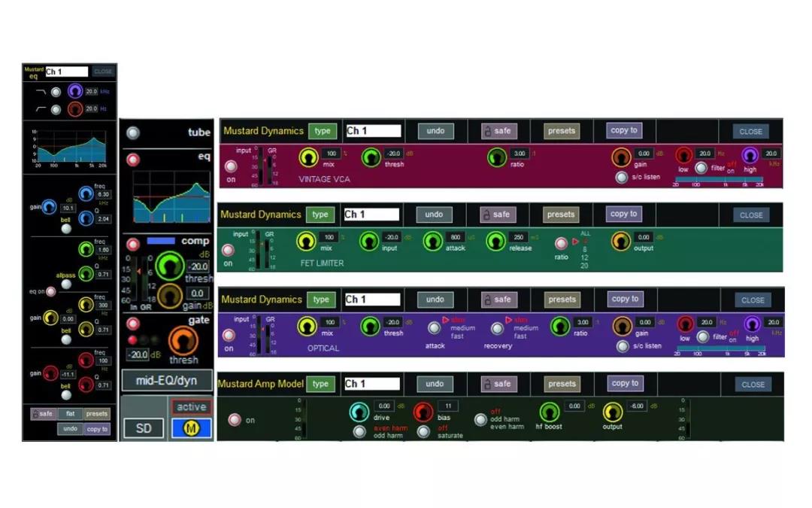Click the Amp Model drive knob

[359, 412]
